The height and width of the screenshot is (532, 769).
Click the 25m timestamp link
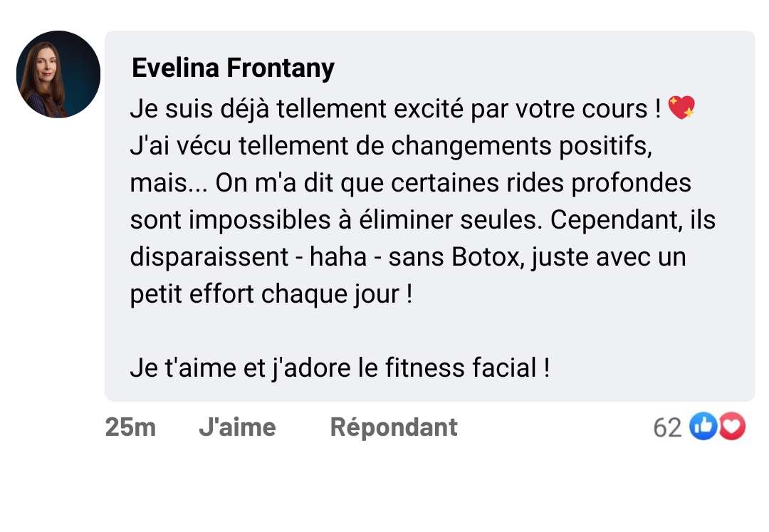tap(130, 427)
